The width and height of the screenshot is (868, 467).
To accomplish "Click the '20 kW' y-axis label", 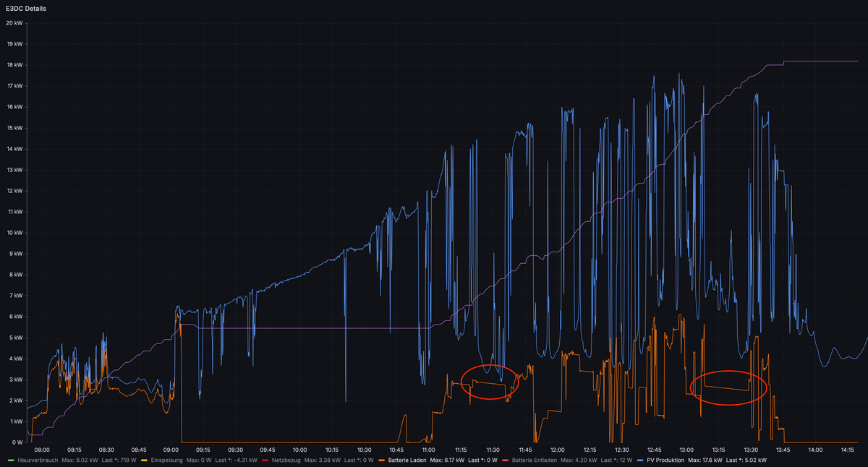I will pyautogui.click(x=14, y=22).
